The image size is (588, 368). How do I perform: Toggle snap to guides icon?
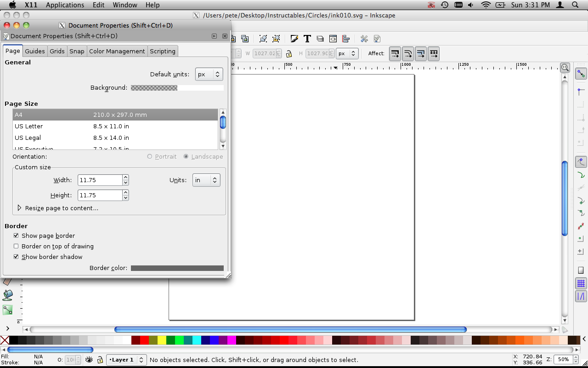click(x=581, y=296)
